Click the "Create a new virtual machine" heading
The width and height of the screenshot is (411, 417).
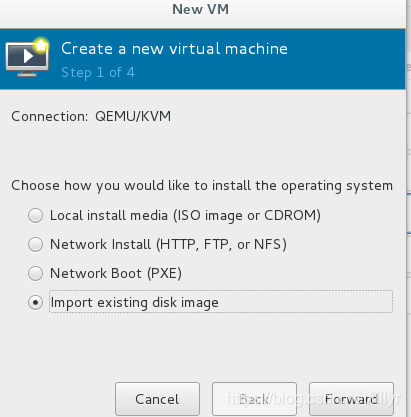tap(174, 49)
